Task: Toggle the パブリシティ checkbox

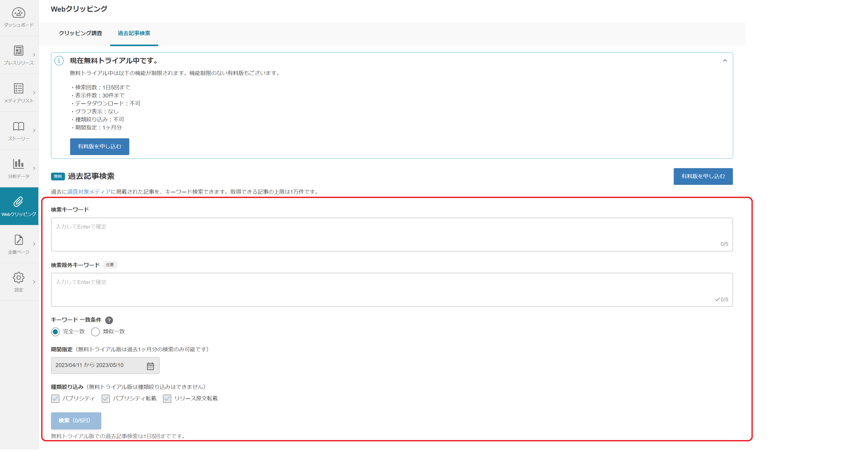Action: (55, 399)
